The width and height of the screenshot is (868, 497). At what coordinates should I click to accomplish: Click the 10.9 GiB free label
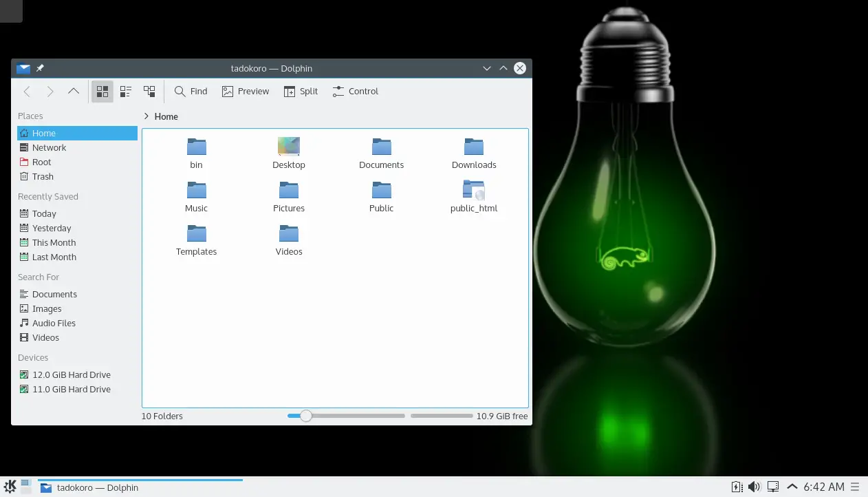[x=502, y=416]
